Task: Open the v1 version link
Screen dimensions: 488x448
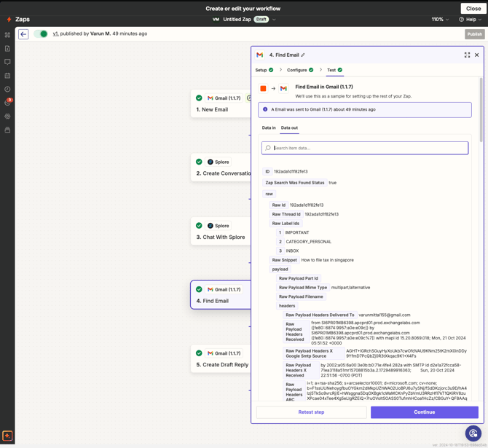Action: [x=55, y=34]
